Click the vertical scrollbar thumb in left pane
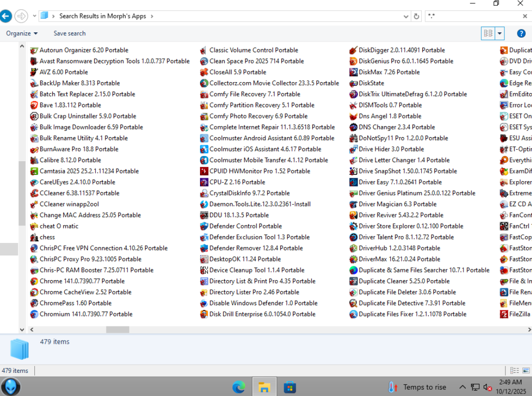This screenshot has height=396, width=532. (x=22, y=193)
